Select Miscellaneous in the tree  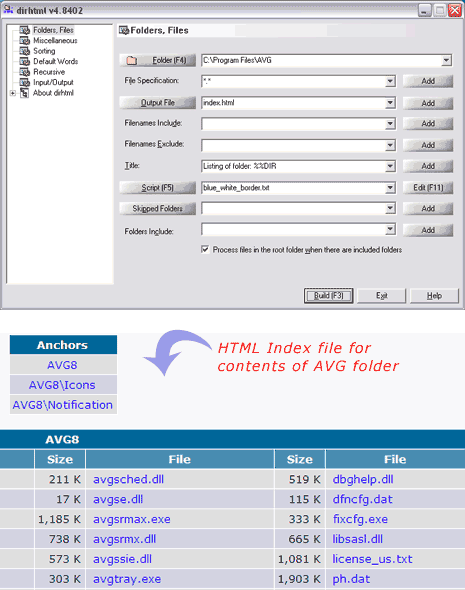click(55, 41)
